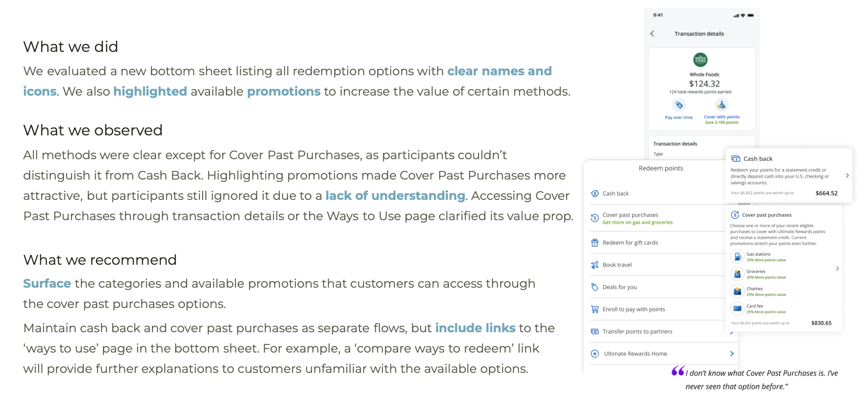Image resolution: width=868 pixels, height=398 pixels.
Task: Tap the back arrow beside Transaction details
Action: [x=652, y=34]
